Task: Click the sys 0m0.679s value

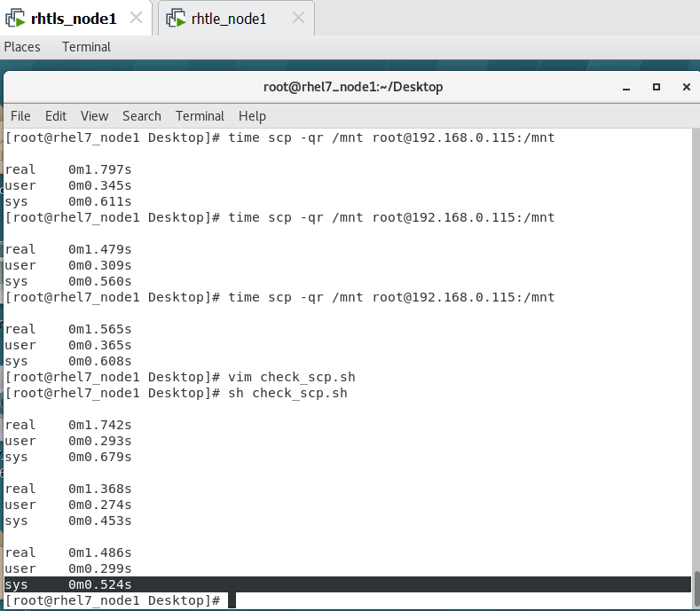Action: [x=100, y=458]
